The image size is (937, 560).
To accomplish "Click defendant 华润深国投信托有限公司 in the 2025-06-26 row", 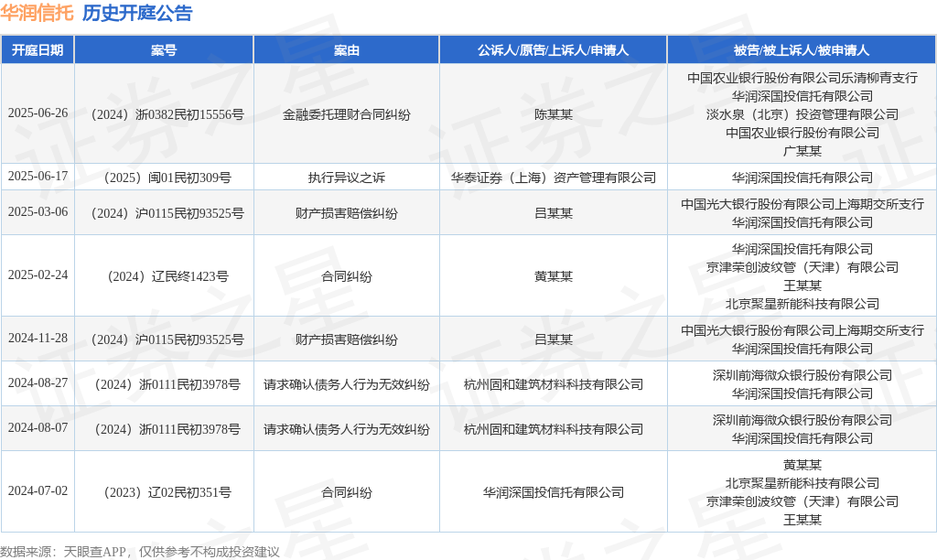I will 802,96.
